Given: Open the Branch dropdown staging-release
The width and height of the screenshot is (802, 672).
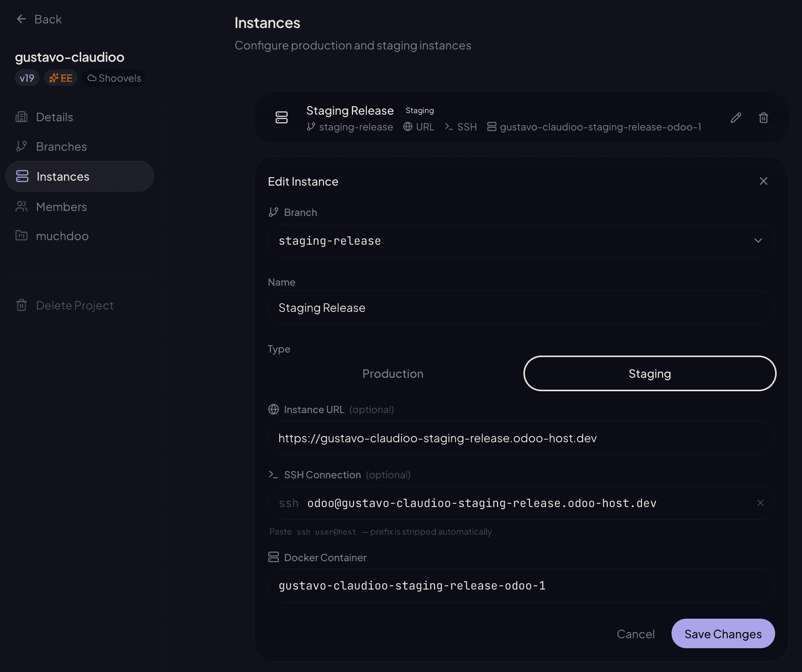Looking at the screenshot, I should pos(521,241).
